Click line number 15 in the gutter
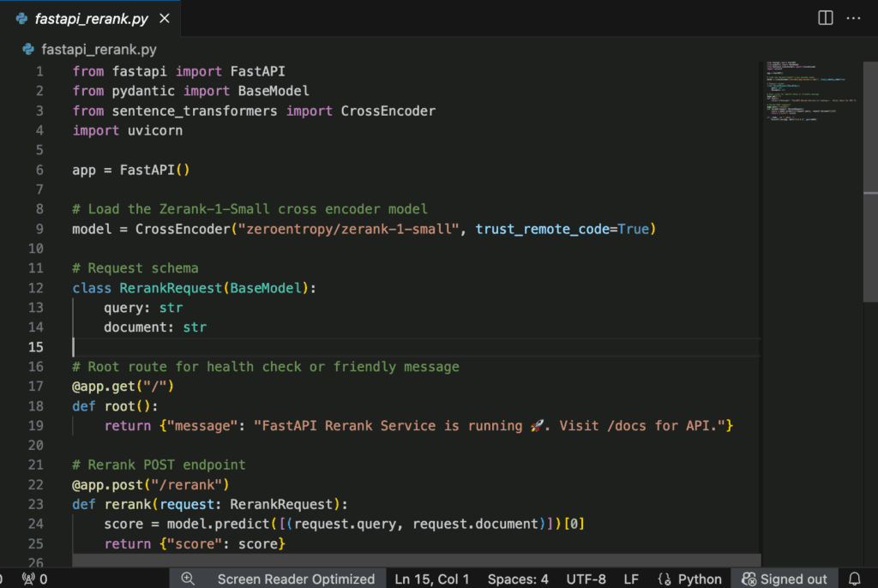Viewport: 878px width, 588px height. tap(36, 347)
